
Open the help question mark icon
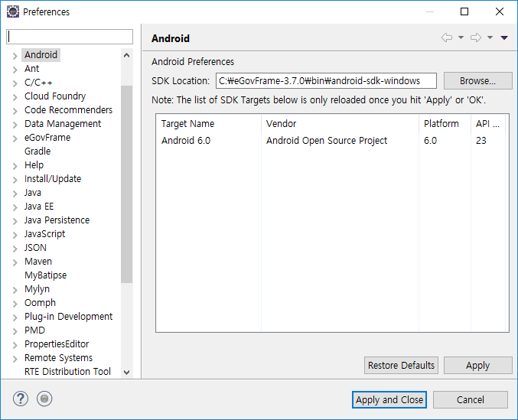21,399
